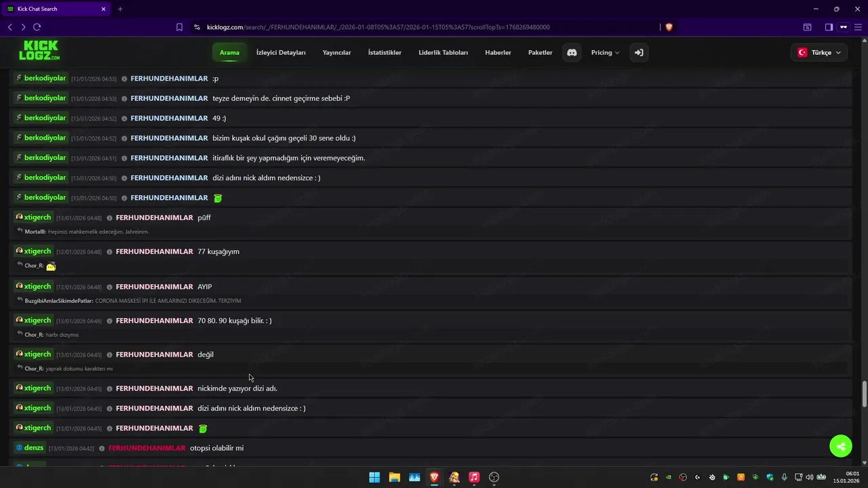The width and height of the screenshot is (868, 488).
Task: Click microphone icon in system tray
Action: pos(785,477)
